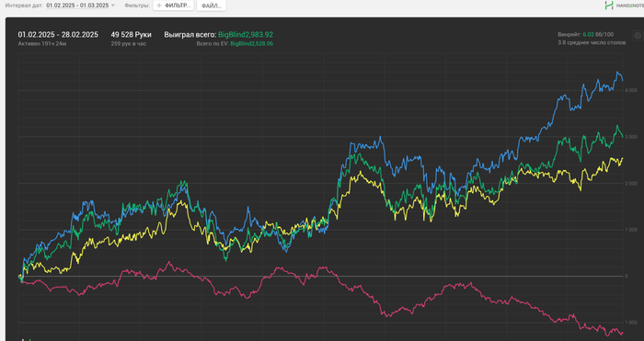Image resolution: width=644 pixels, height=341 pixels.
Task: Click the total won value BigBlind2,983.92
Action: (x=246, y=35)
